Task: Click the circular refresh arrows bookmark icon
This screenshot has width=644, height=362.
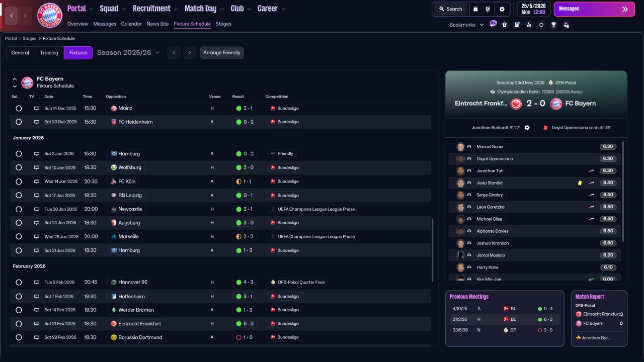Action: coord(541,25)
